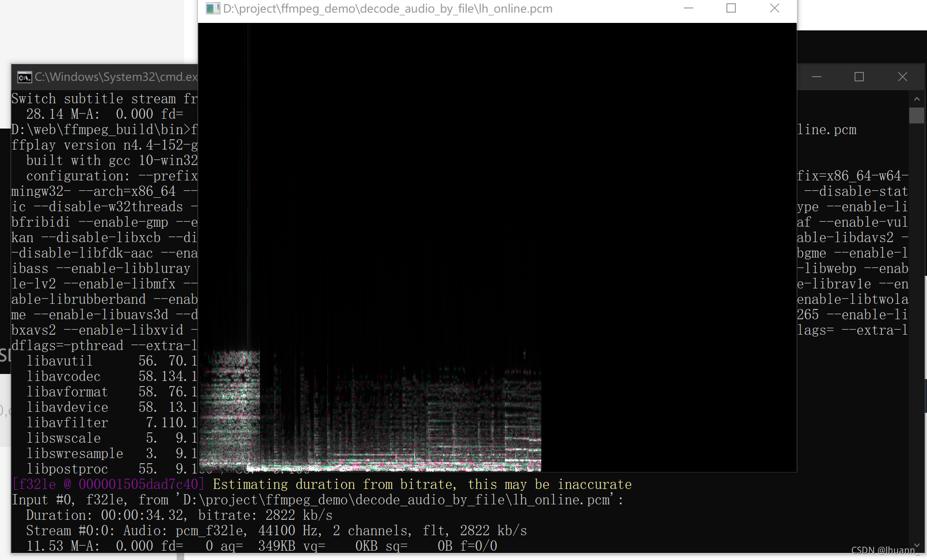Screen dimensions: 927x560
Task: Click the lh_online.pcm window title text
Action: (388, 9)
